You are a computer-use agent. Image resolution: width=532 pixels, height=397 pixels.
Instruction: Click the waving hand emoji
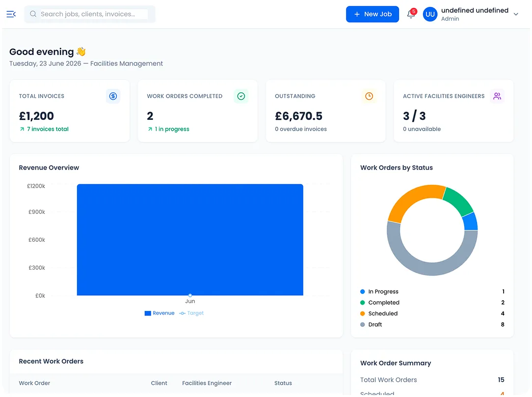[x=81, y=52]
